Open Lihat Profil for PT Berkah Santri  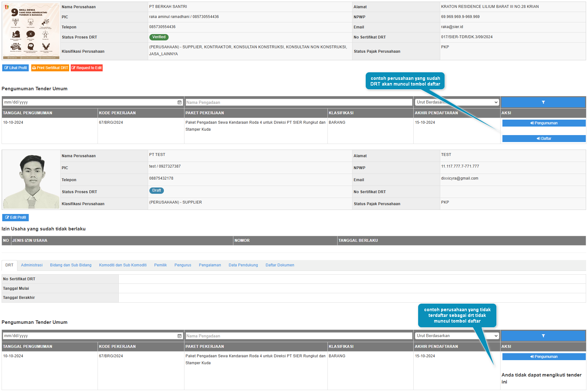(x=15, y=68)
